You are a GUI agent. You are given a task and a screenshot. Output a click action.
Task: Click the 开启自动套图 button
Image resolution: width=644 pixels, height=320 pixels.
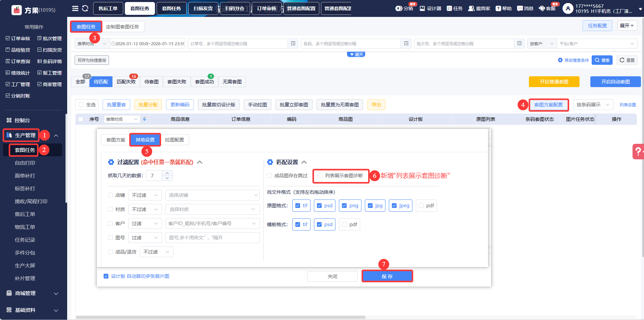(615, 82)
